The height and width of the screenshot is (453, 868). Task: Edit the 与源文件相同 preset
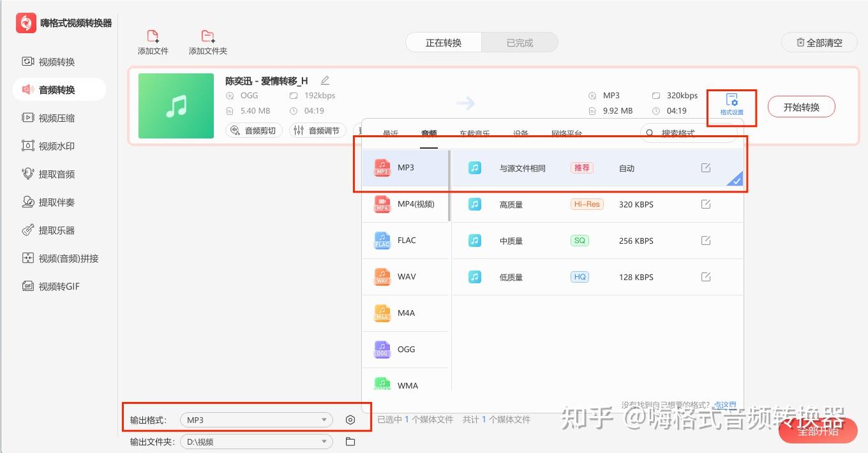[x=706, y=168]
